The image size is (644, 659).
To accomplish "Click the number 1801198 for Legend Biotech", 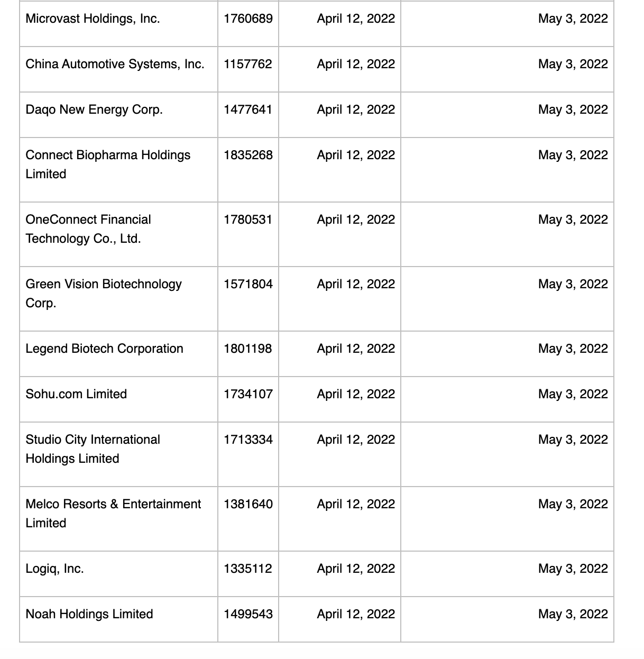I will pyautogui.click(x=248, y=349).
